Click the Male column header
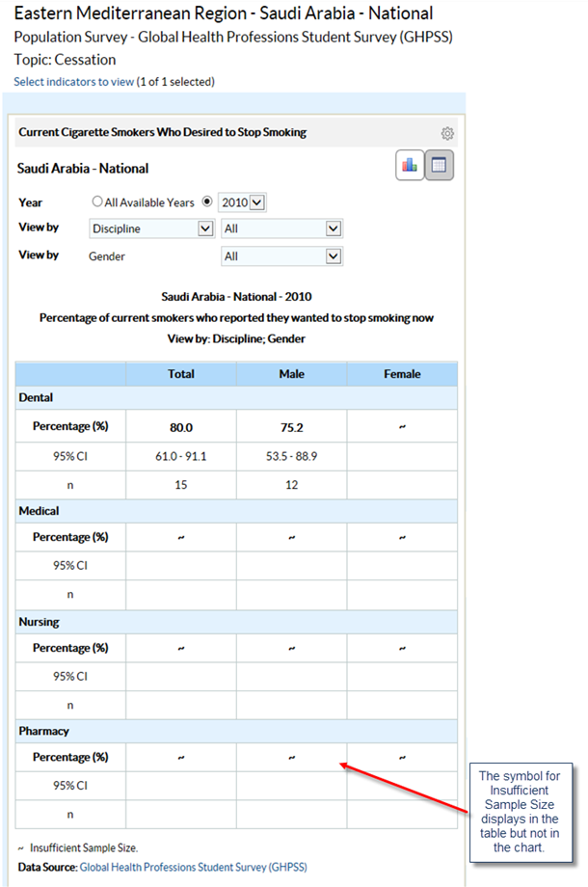 tap(291, 374)
